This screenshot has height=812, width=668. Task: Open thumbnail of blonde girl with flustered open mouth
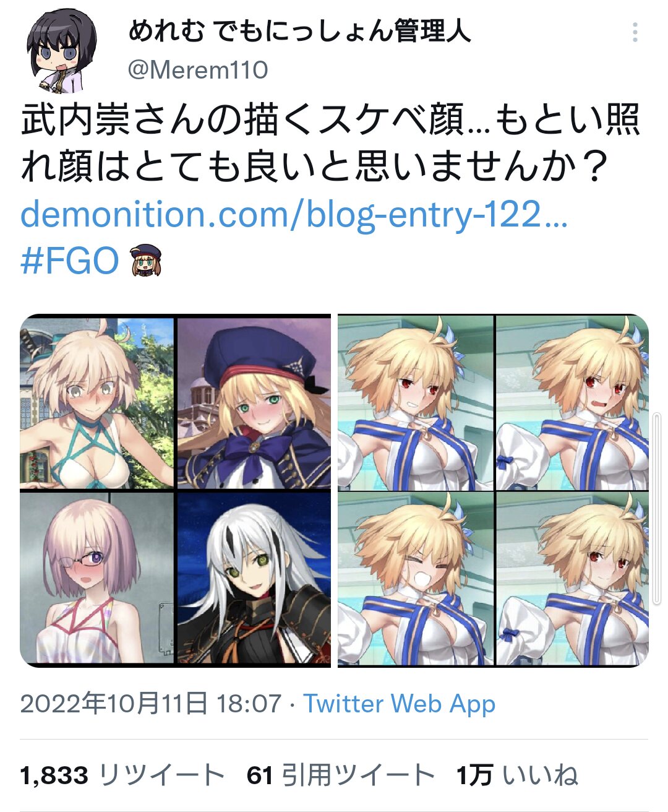coord(572,402)
